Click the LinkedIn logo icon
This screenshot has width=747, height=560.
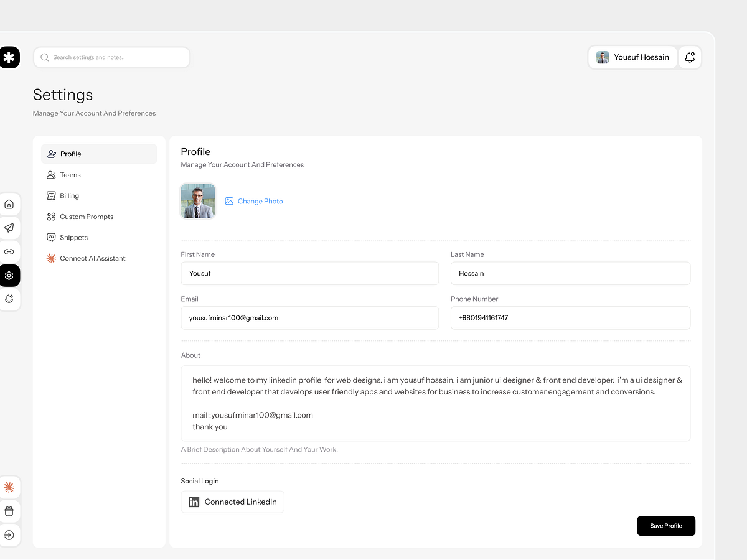194,502
